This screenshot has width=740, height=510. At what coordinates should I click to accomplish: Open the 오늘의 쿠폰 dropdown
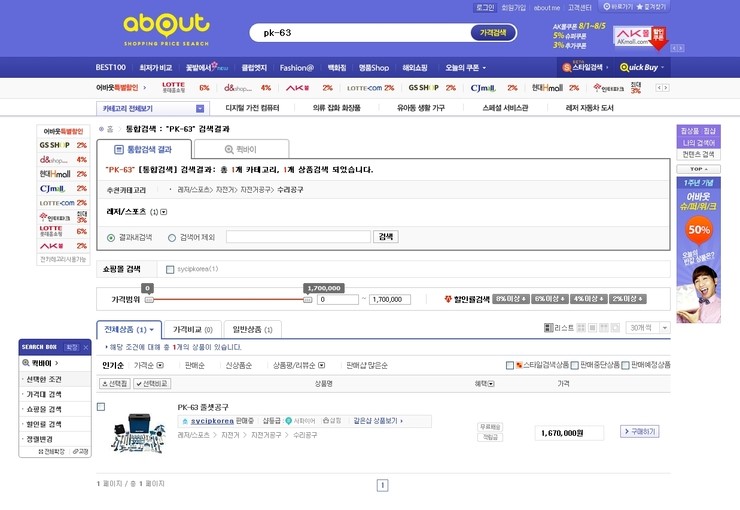[x=465, y=68]
